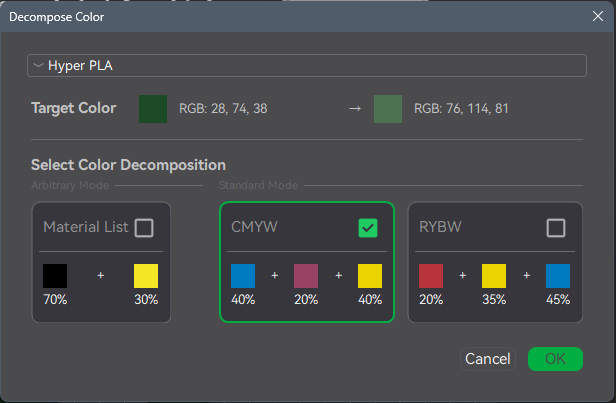Open the Hyper PLA material dropdown

coord(307,66)
